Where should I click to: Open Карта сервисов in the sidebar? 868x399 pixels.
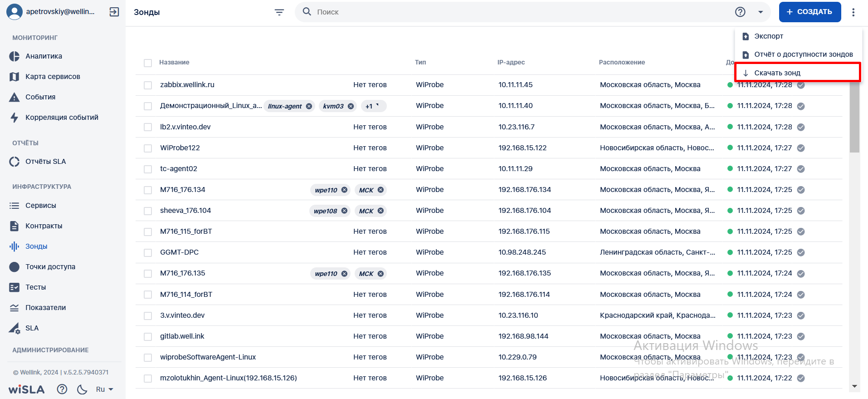(x=53, y=77)
